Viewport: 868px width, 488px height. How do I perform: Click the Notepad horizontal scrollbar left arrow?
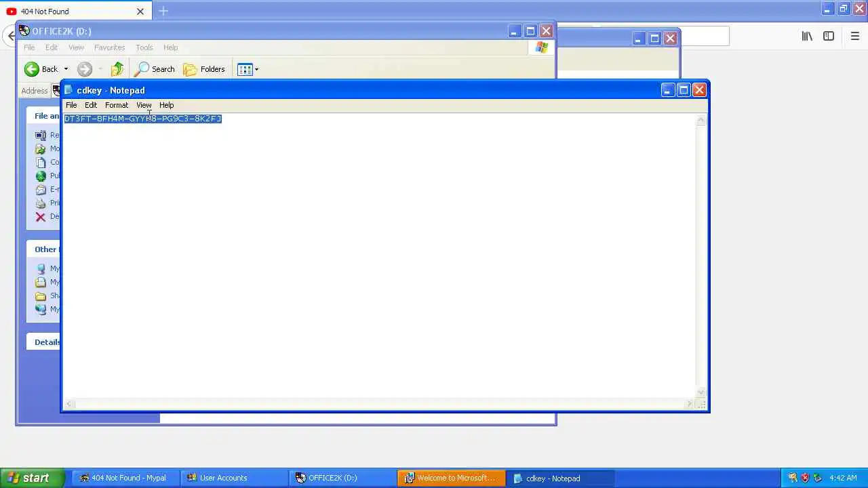tap(69, 404)
